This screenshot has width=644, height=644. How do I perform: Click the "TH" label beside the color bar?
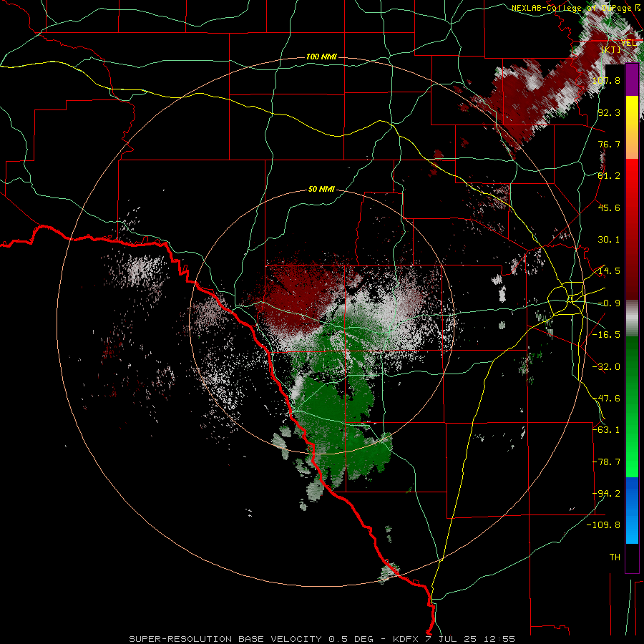(615, 557)
